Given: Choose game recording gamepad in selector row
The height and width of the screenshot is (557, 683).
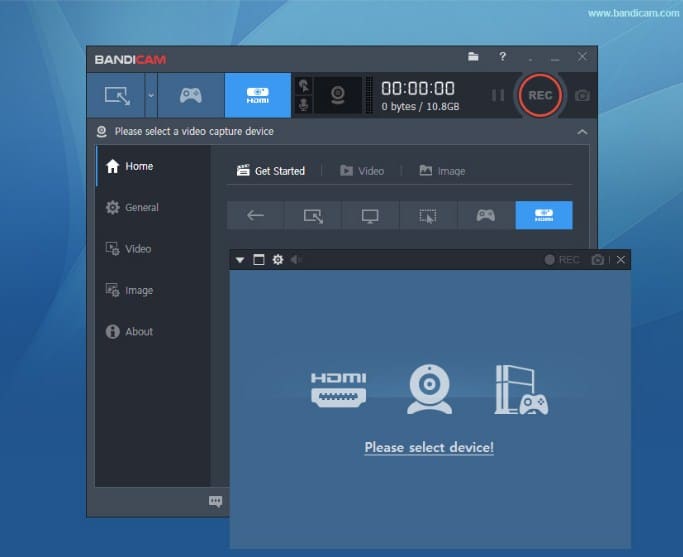Looking at the screenshot, I should coord(486,215).
